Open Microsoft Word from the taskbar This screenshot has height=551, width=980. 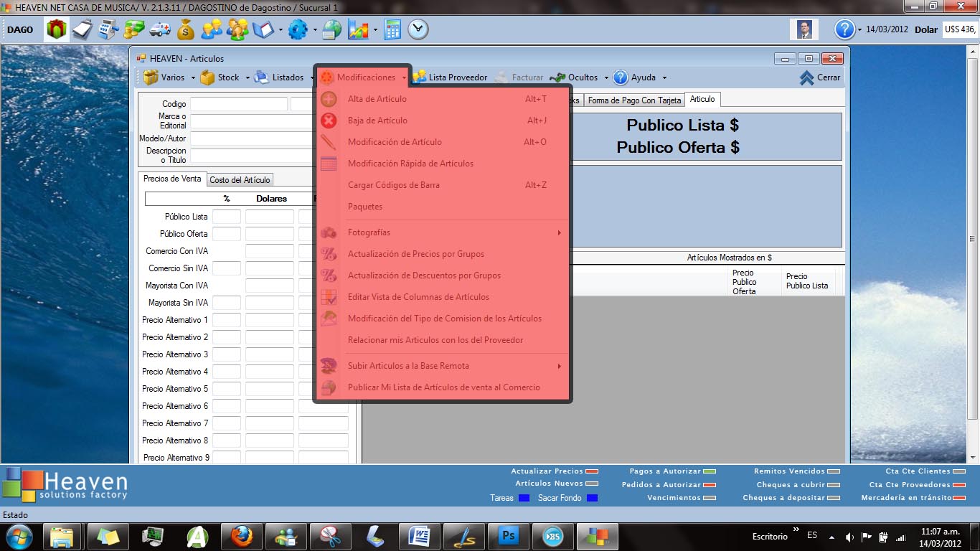tap(420, 536)
